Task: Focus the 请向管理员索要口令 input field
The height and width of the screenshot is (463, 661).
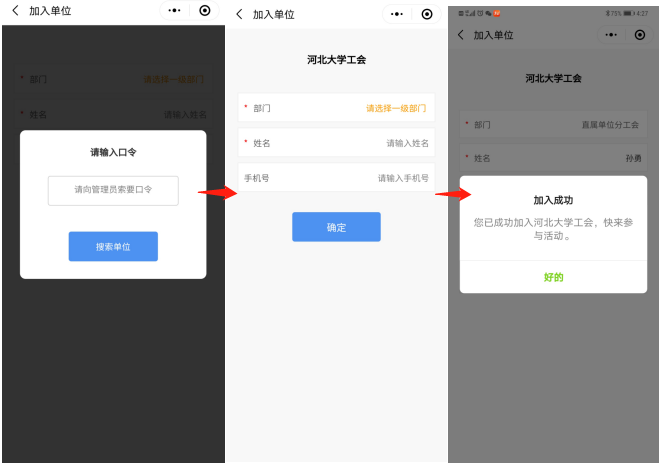Action: pos(113,190)
